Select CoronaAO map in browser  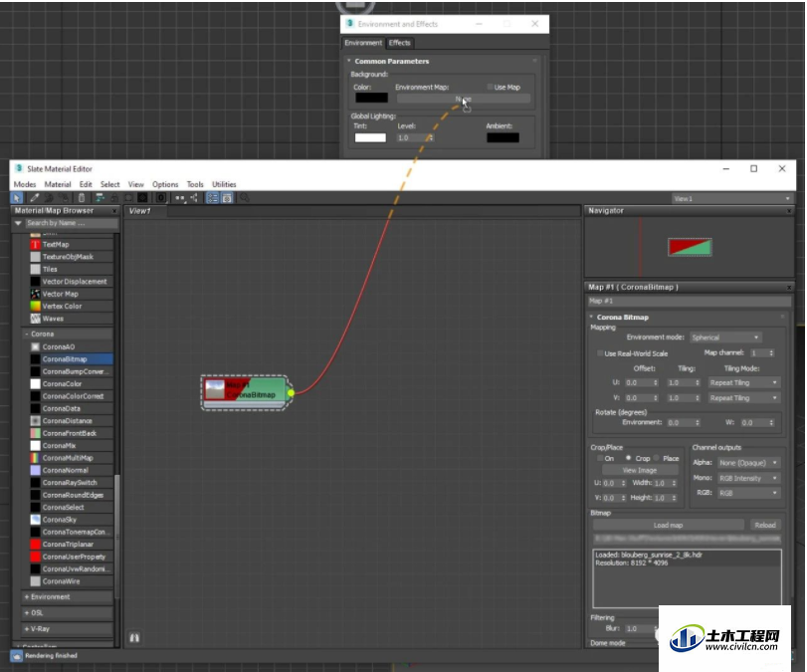pyautogui.click(x=71, y=347)
